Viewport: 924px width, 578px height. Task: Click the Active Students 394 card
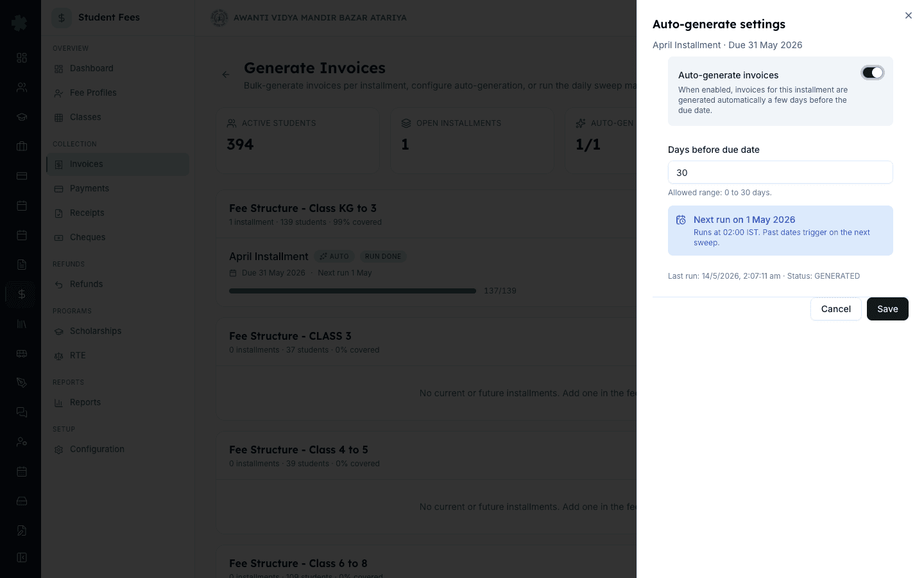point(298,140)
